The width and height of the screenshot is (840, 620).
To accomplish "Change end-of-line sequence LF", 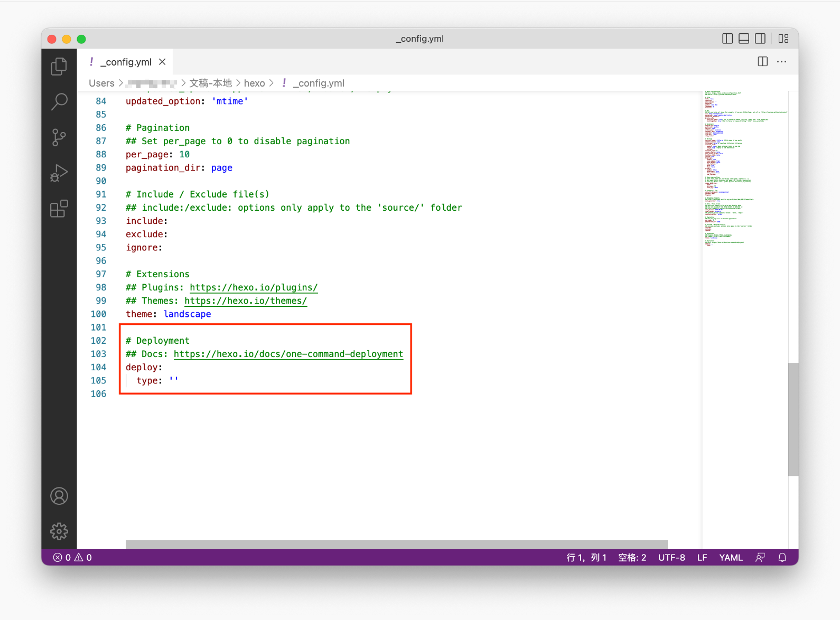I will [x=702, y=557].
